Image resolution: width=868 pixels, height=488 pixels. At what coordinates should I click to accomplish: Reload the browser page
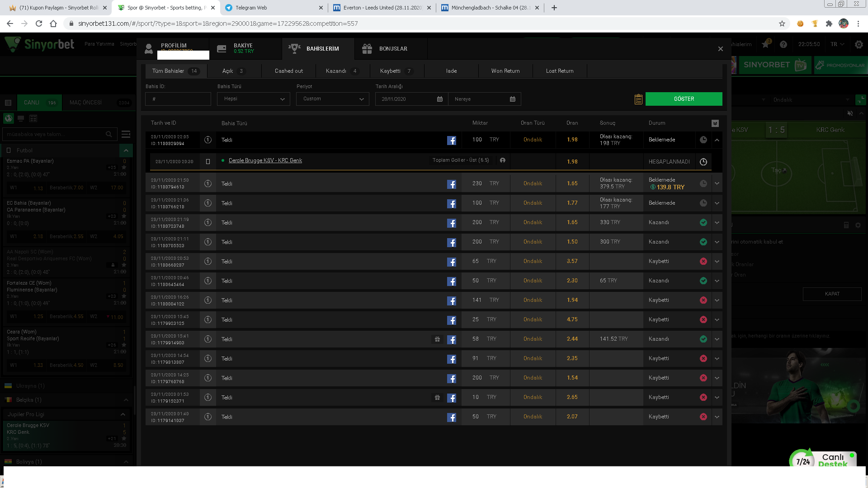39,23
